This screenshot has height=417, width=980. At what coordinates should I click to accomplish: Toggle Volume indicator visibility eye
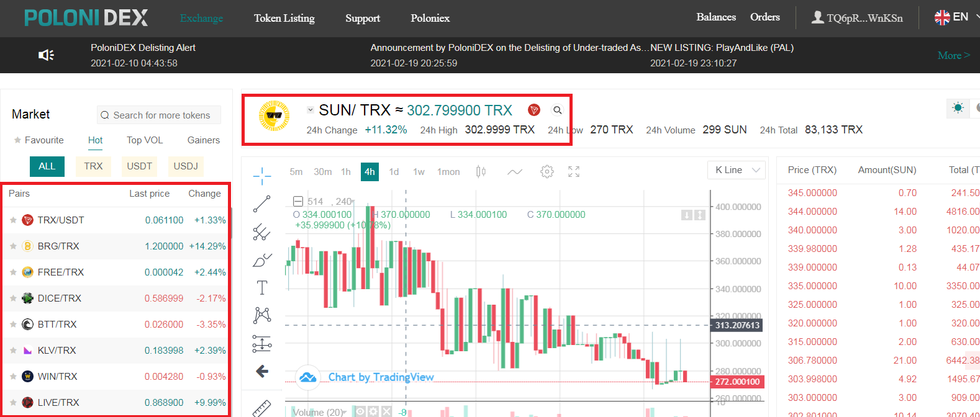click(x=360, y=411)
